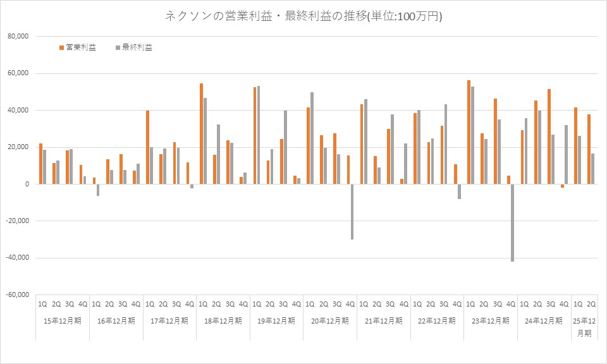Click the orange bar for 18年12月期 1Q

click(201, 133)
